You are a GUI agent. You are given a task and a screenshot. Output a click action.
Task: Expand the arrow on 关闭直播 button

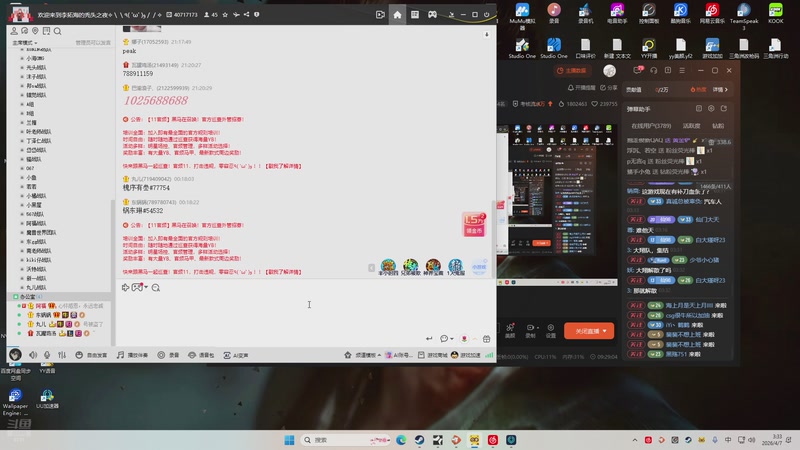(x=606, y=331)
